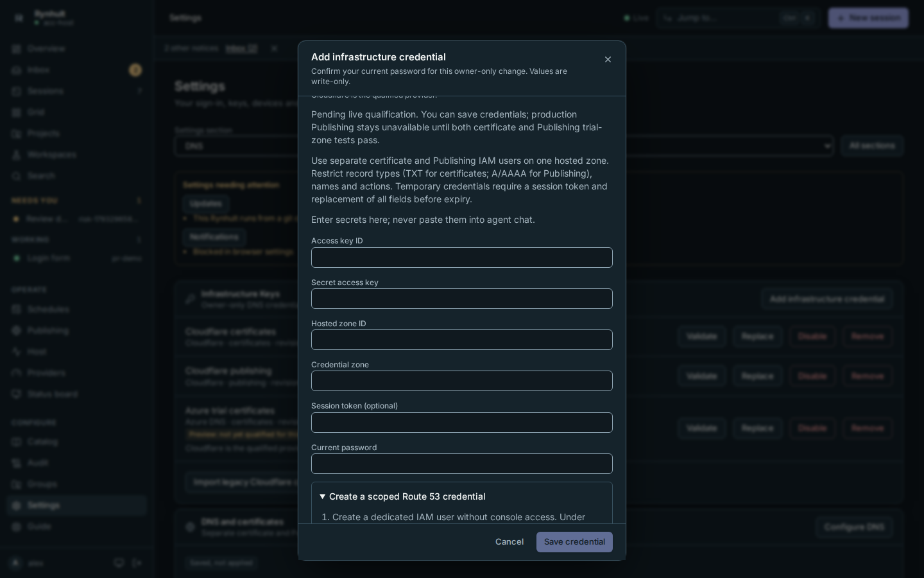924x578 pixels.
Task: Click the monitor icon in sidebar footer
Action: point(119,563)
